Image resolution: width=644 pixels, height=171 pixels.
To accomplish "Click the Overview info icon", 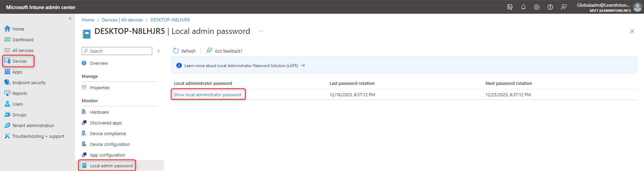I will pos(84,63).
